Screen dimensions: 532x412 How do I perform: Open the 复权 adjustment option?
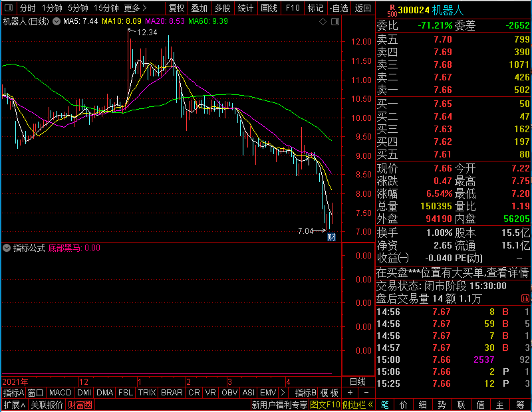click(176, 8)
